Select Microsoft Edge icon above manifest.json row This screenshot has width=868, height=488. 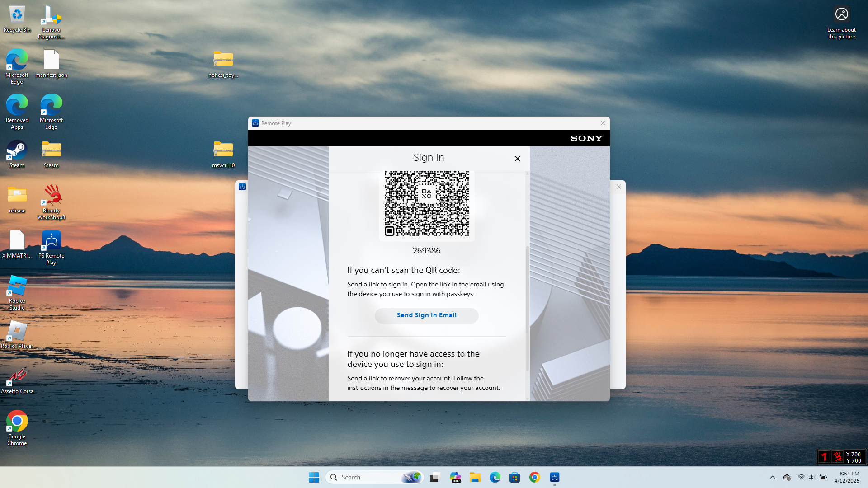pos(17,67)
